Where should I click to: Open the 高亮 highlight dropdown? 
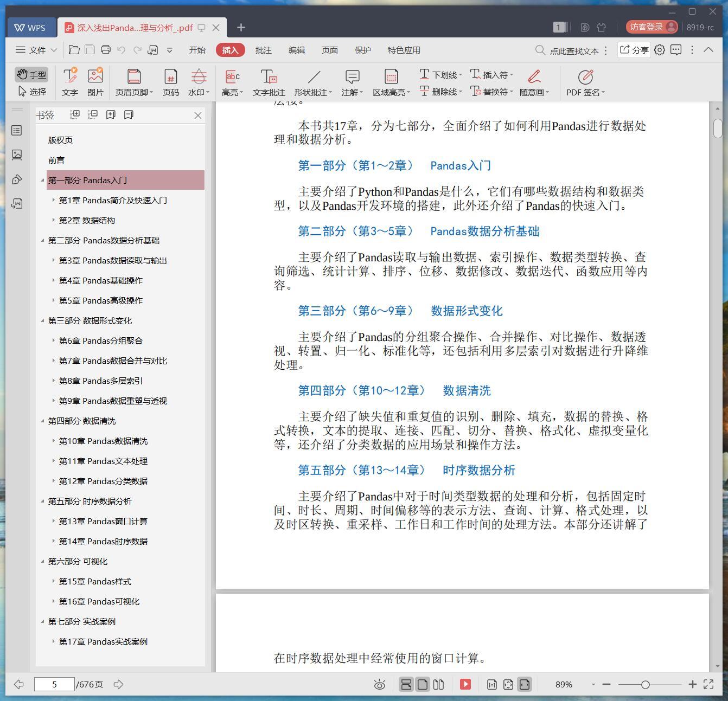[x=232, y=82]
